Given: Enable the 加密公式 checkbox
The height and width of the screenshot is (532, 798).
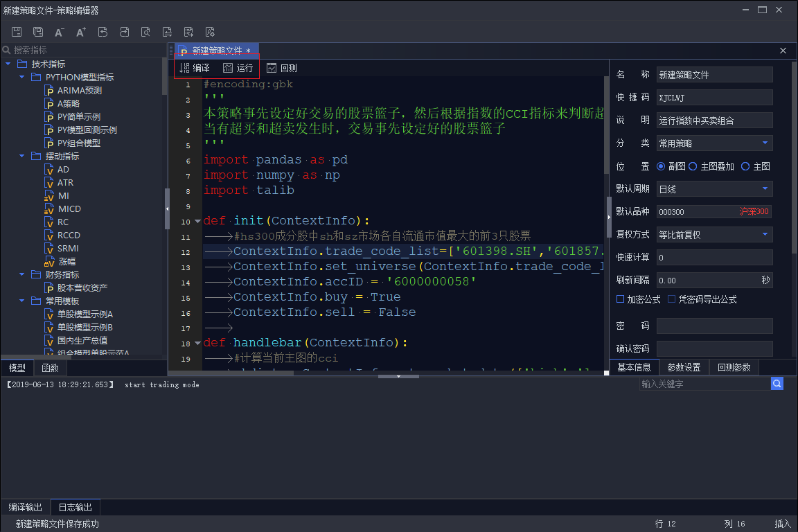Looking at the screenshot, I should pos(621,299).
